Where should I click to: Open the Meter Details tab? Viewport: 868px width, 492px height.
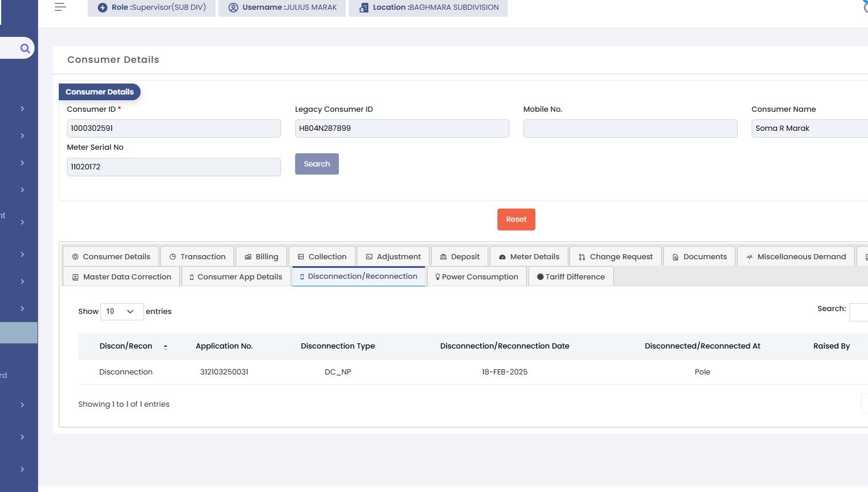pos(529,256)
